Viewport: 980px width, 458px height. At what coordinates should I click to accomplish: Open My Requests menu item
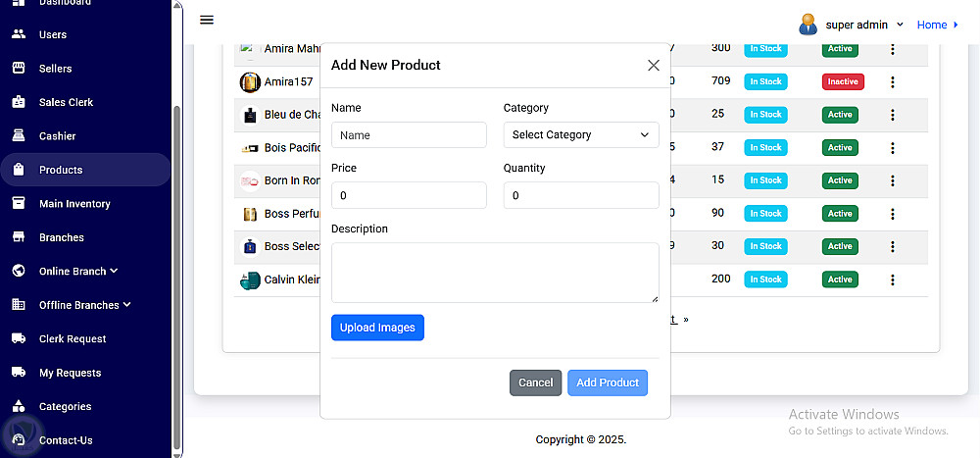point(70,373)
